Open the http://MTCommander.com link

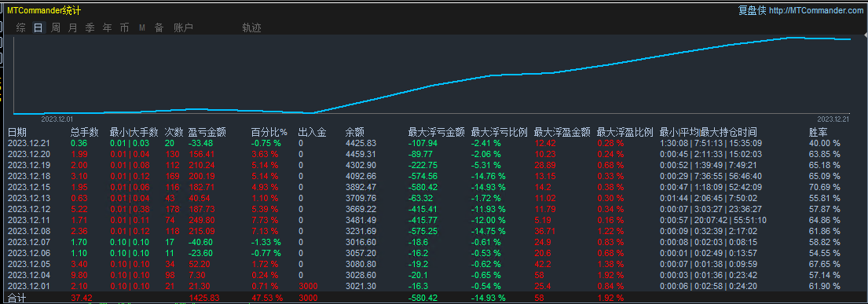tap(816, 10)
